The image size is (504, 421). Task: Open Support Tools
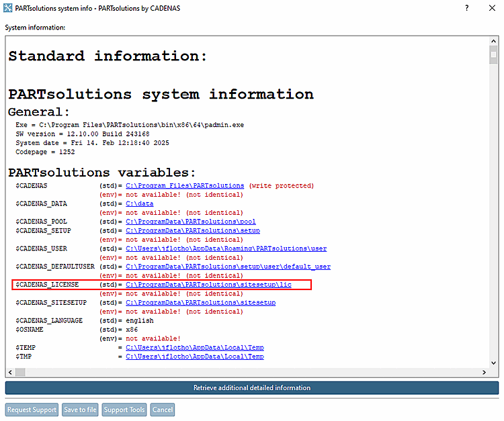click(124, 410)
